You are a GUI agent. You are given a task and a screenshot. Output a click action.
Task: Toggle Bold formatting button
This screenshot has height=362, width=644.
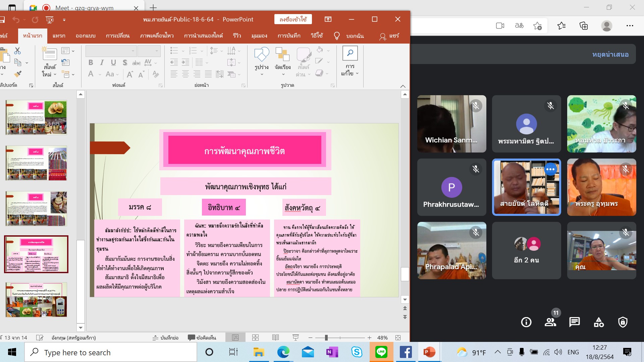91,63
